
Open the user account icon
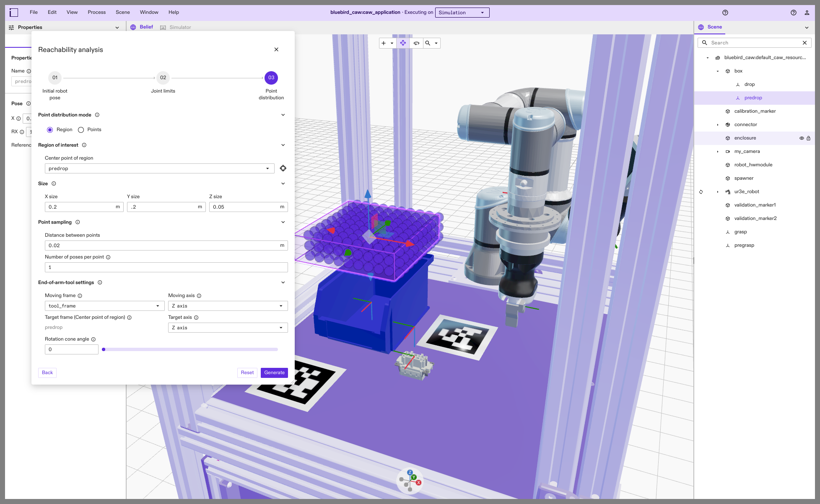coord(807,13)
